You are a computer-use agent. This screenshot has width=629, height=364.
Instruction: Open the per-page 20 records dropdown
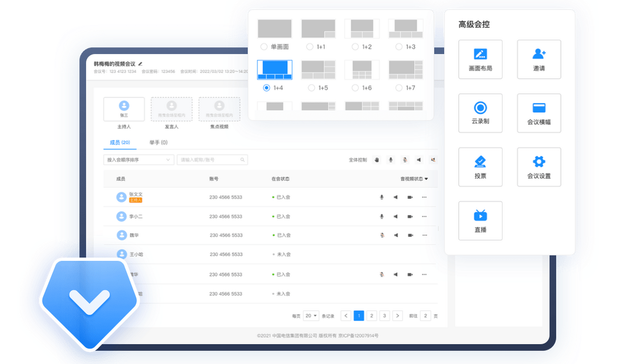(x=311, y=316)
